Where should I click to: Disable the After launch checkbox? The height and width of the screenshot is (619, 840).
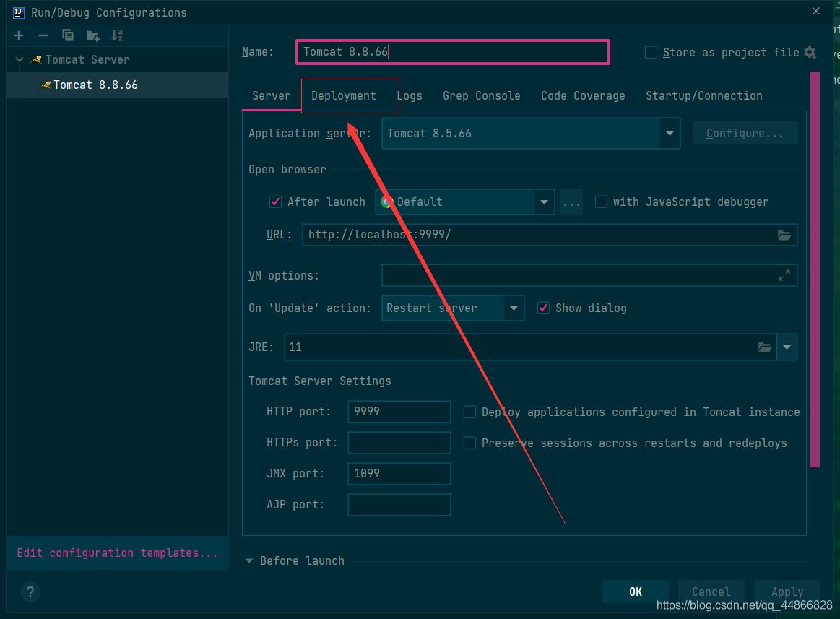tap(275, 202)
